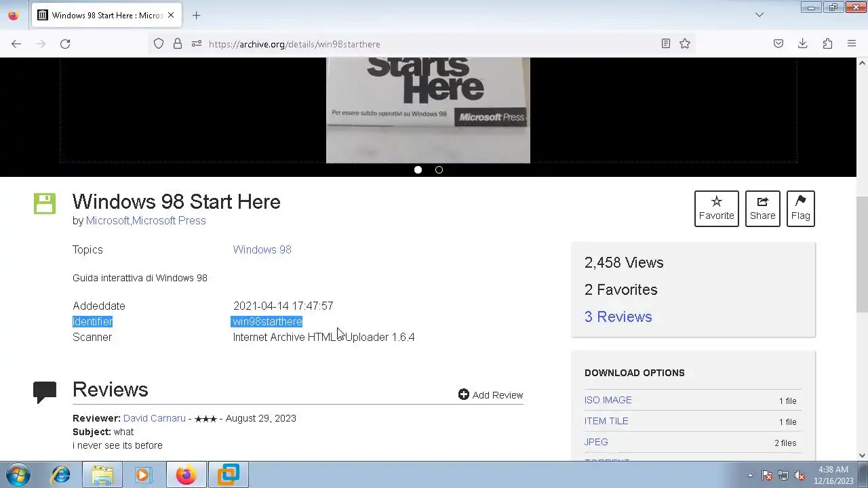Click the page vertical scrollbar thumb
Screen dimensions: 868x488
coord(862,254)
